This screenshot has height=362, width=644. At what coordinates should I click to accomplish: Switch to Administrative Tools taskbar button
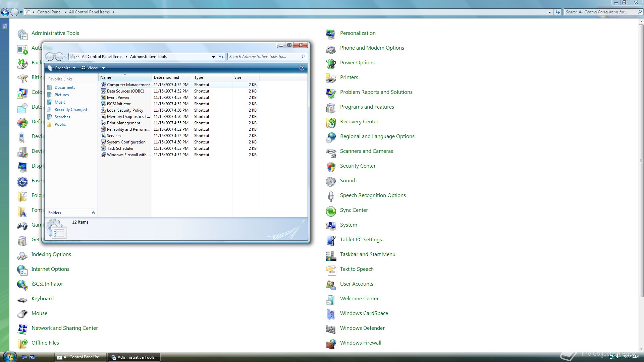coord(134,357)
